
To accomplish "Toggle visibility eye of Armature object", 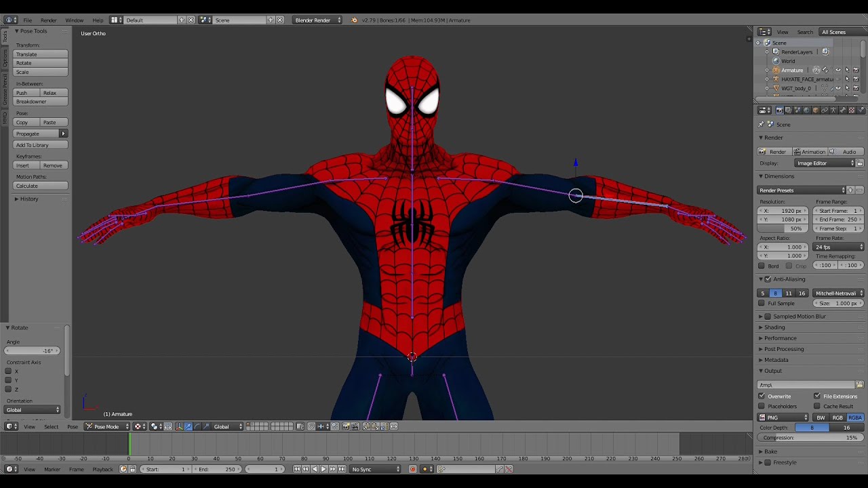I will pos(837,70).
